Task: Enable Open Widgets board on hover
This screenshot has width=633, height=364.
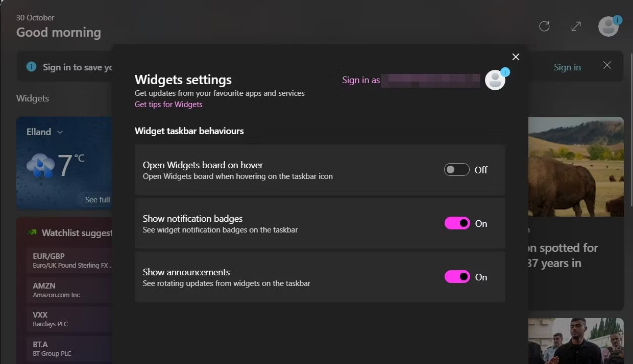Action: [456, 170]
